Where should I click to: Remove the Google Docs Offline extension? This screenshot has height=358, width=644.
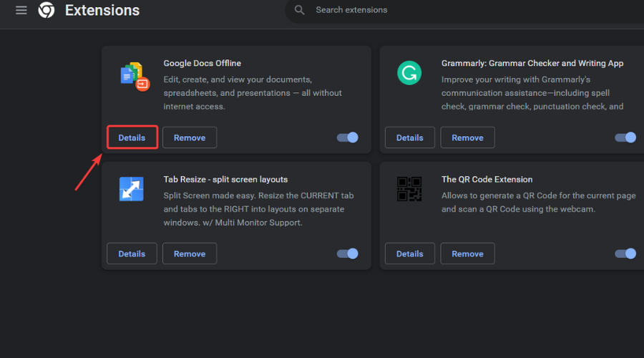coord(190,137)
